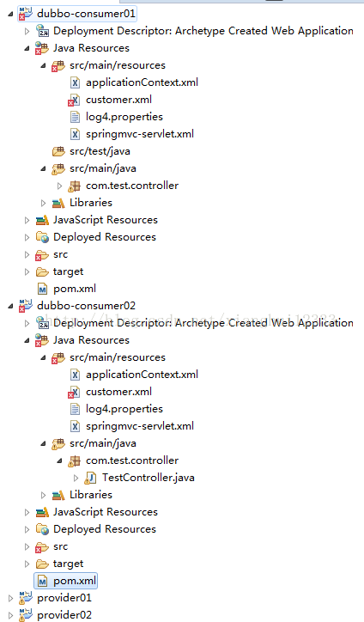Collapse src/main/java in dubbo-consumer01
364x622 pixels.
(43, 169)
